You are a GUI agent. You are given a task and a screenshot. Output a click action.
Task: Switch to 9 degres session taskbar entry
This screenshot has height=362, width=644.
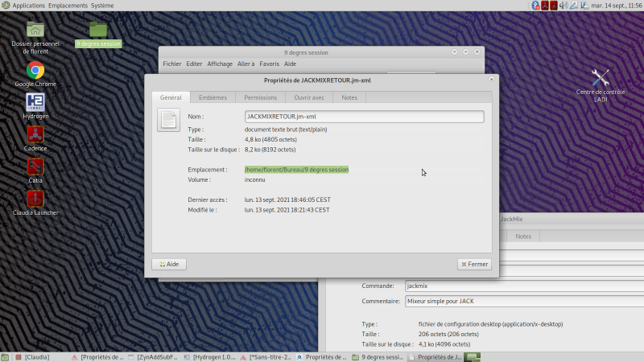tap(378, 357)
